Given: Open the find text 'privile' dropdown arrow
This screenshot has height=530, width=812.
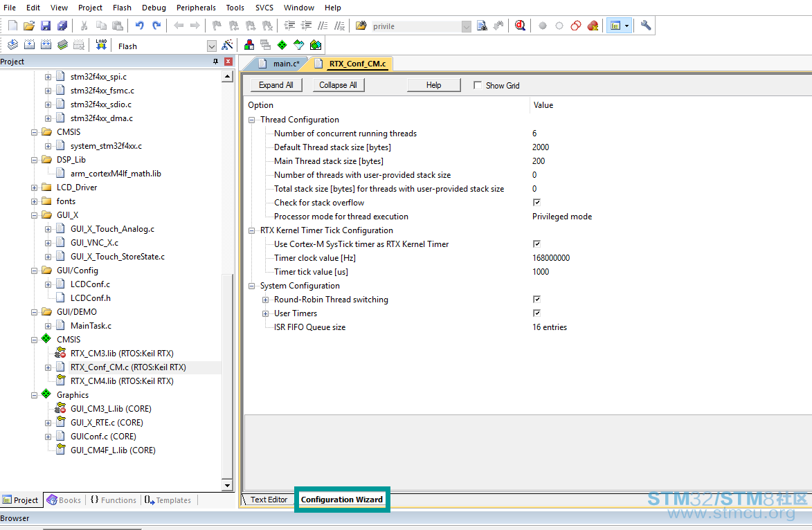Looking at the screenshot, I should point(466,26).
